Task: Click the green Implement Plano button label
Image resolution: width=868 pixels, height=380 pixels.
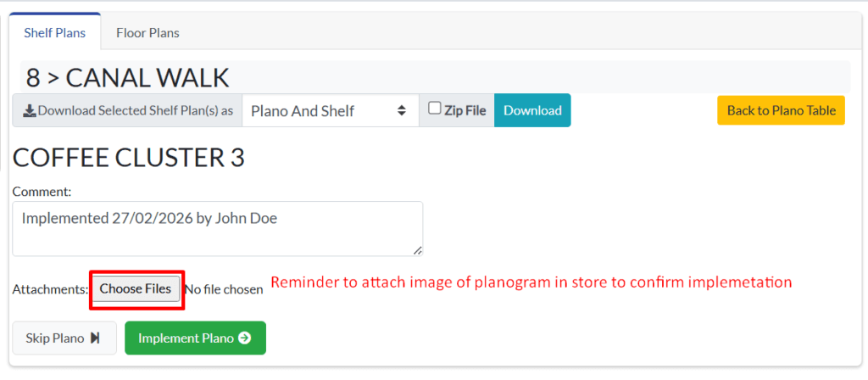Action: pos(186,338)
